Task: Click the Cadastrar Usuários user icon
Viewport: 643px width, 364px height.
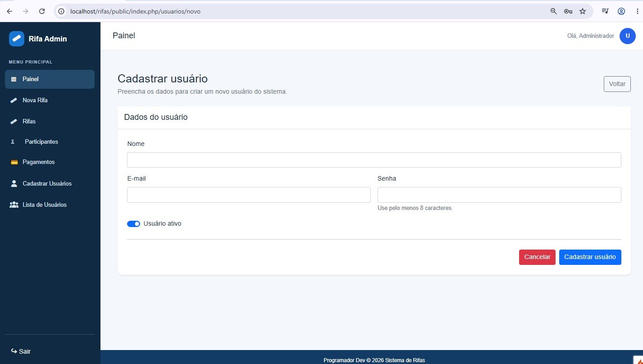Action: click(x=14, y=183)
